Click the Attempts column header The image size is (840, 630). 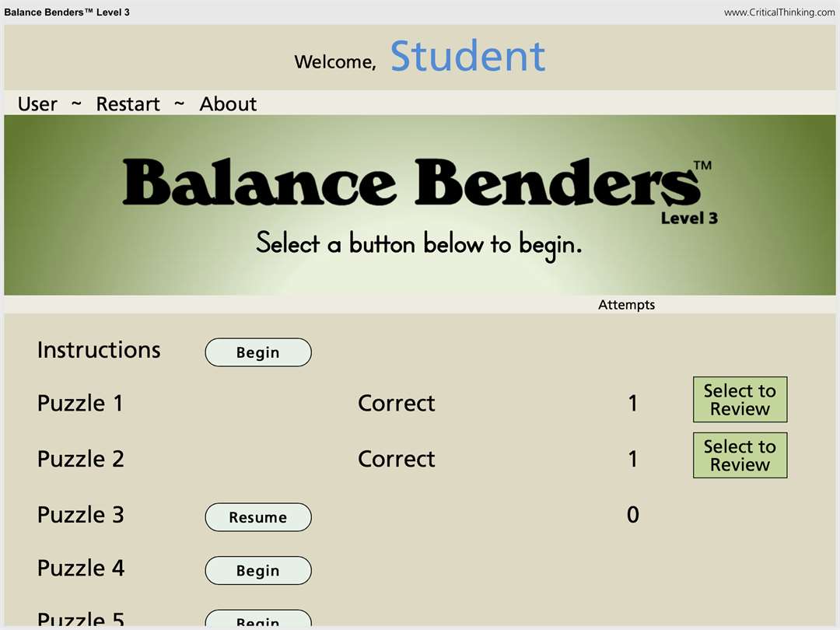[x=626, y=305]
